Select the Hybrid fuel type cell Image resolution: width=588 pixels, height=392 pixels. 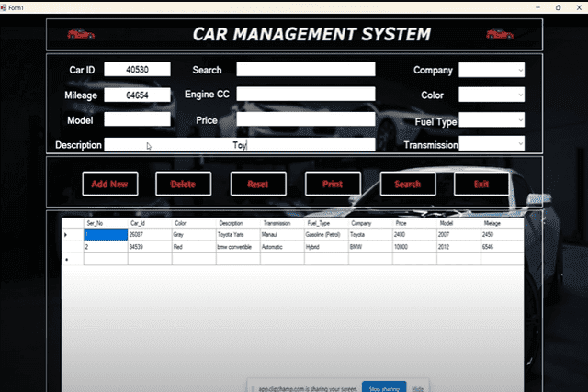326,247
